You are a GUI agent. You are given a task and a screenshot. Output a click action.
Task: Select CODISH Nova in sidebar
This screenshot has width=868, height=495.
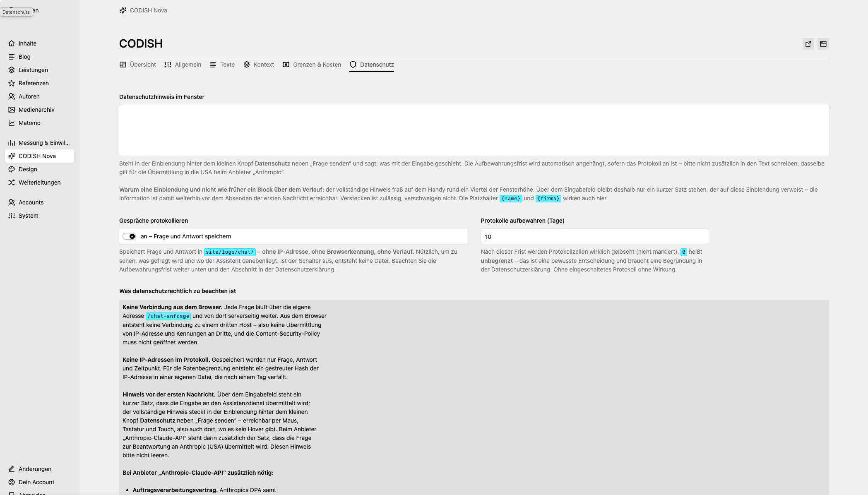pyautogui.click(x=39, y=156)
